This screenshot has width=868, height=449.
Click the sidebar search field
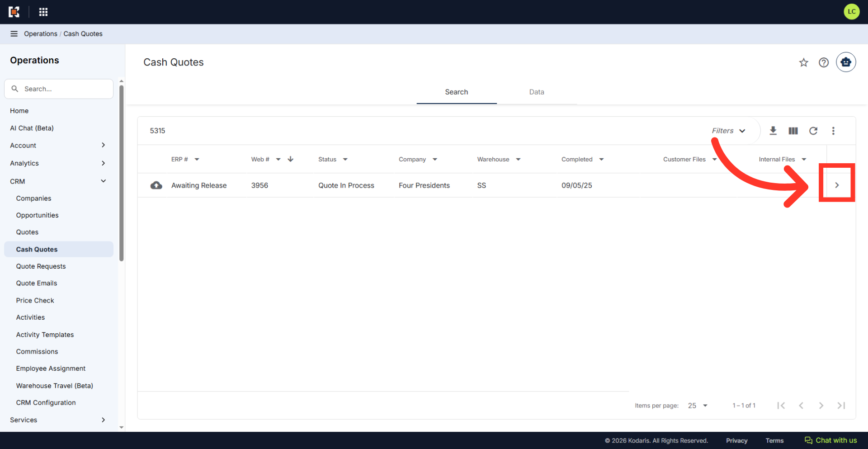pyautogui.click(x=59, y=89)
